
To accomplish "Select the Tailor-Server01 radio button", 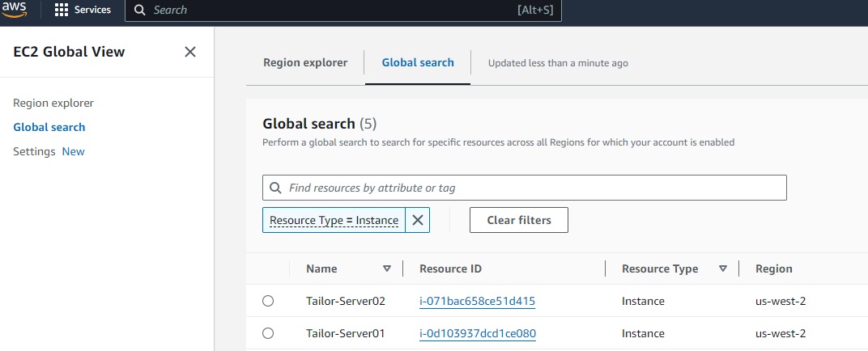I will pyautogui.click(x=268, y=333).
